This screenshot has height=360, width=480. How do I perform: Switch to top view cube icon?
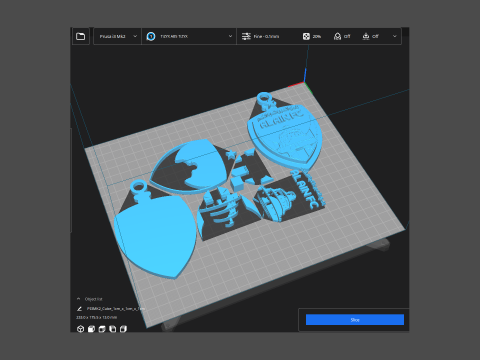point(102,329)
